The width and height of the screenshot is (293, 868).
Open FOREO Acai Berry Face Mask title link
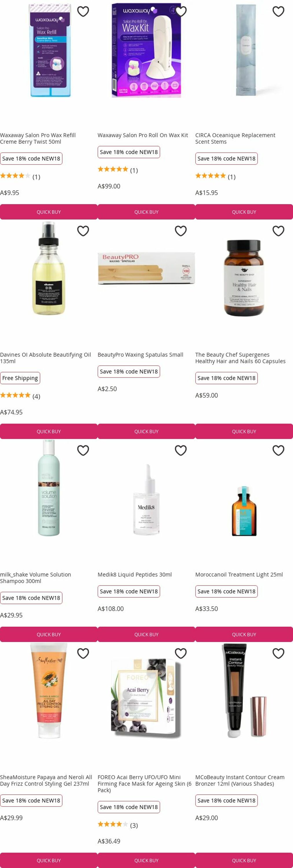pyautogui.click(x=145, y=784)
